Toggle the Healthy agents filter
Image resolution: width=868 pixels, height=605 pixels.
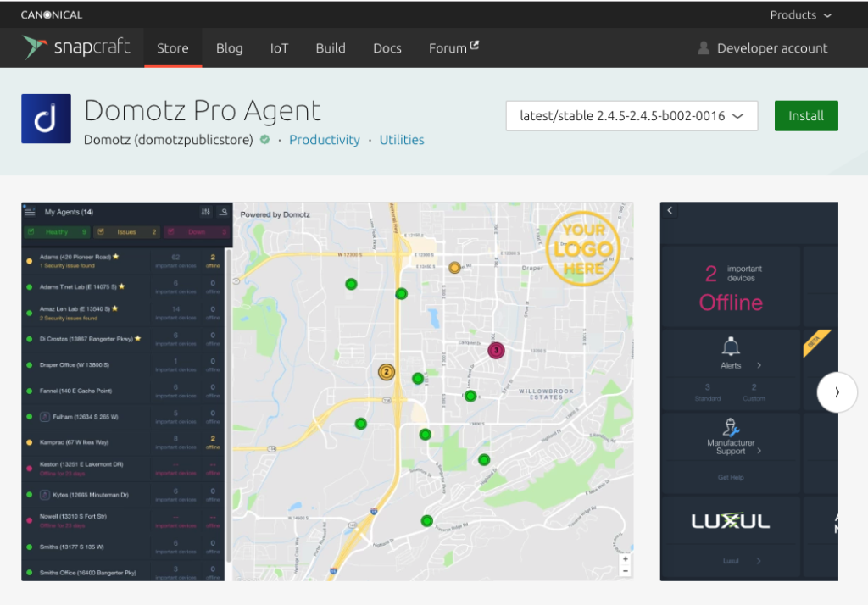coord(57,230)
